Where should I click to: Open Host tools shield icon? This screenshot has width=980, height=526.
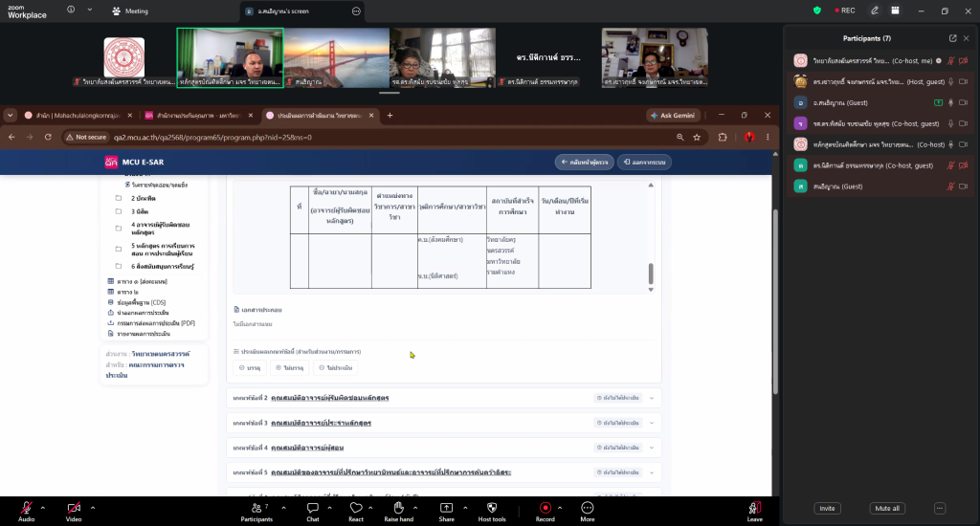[x=492, y=508]
